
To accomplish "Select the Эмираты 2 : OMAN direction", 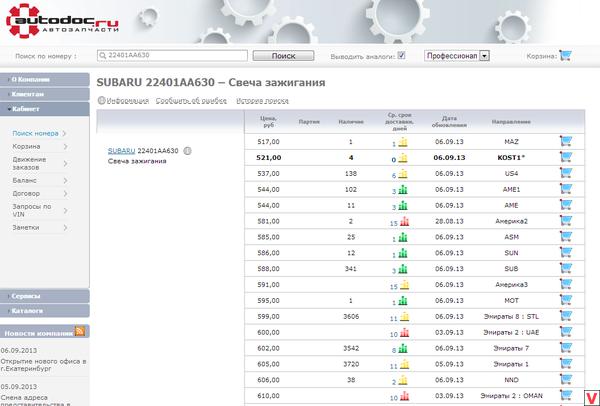I will tap(512, 396).
